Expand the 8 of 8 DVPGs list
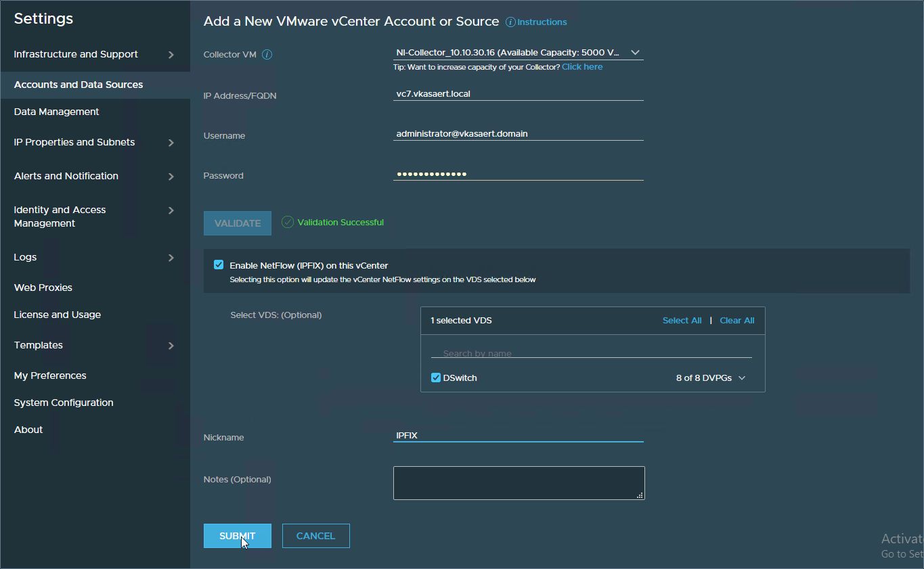The height and width of the screenshot is (569, 924). click(742, 378)
